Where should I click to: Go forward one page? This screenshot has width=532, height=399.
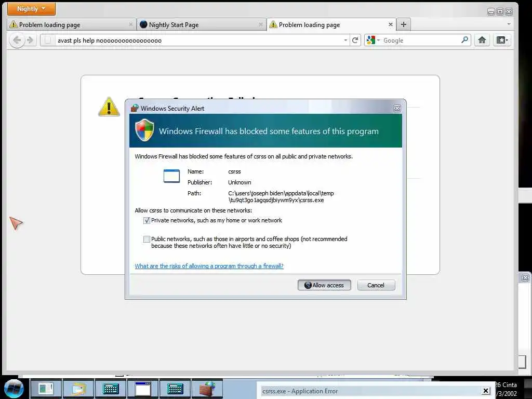[30, 41]
